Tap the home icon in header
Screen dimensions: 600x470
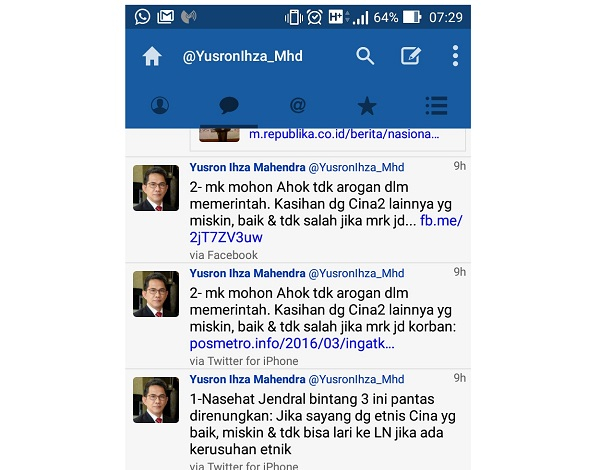(x=152, y=56)
